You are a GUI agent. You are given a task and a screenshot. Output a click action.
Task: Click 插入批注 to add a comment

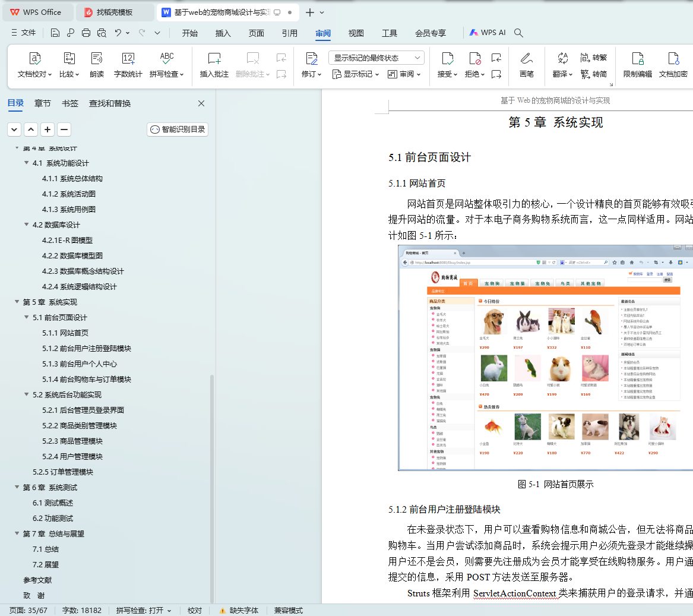click(214, 65)
